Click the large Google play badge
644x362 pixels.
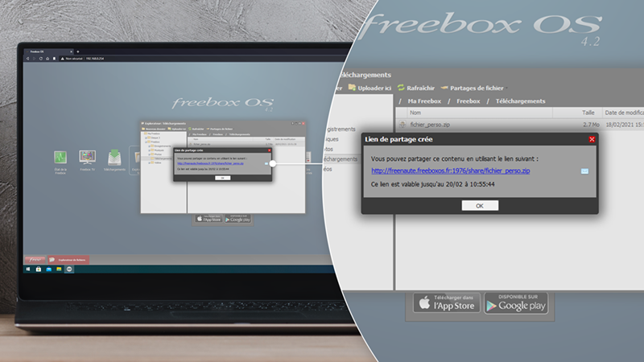(x=516, y=303)
